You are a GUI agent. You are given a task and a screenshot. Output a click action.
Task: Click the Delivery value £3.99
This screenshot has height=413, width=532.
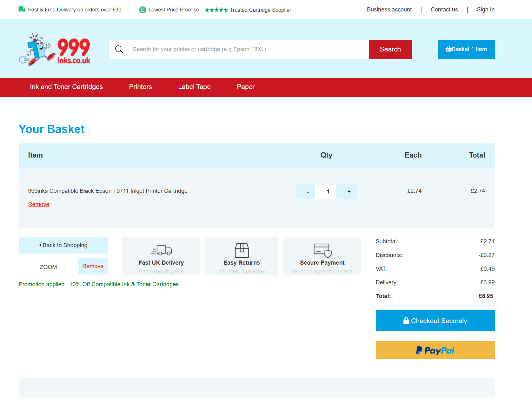(x=487, y=282)
